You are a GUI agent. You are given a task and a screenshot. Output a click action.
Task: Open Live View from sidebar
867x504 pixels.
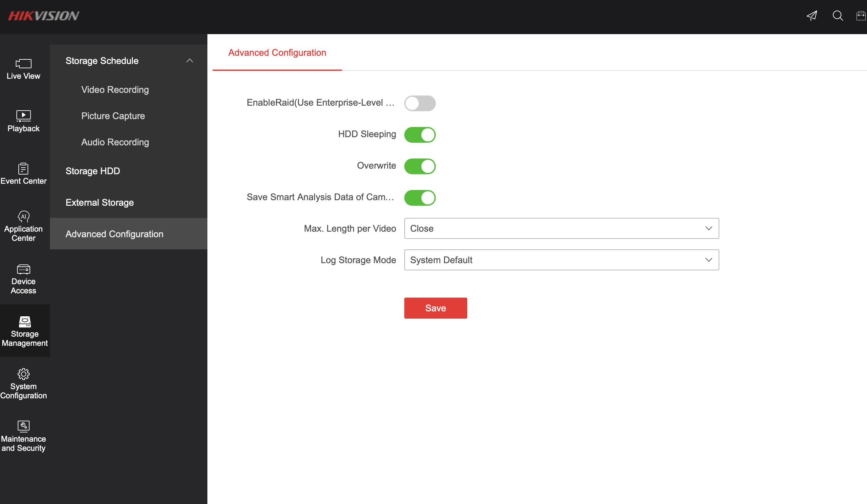[x=23, y=69]
